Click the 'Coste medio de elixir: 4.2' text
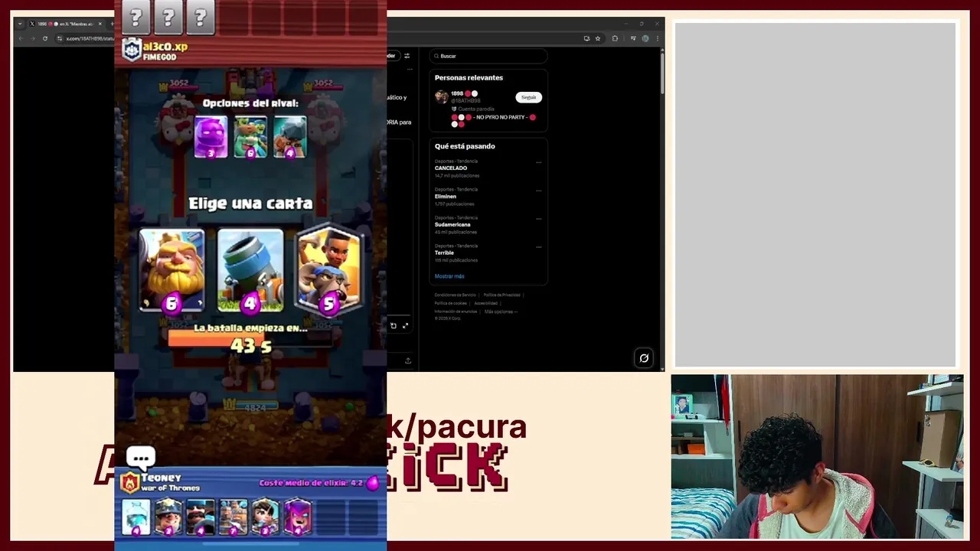980x551 pixels. (x=311, y=483)
